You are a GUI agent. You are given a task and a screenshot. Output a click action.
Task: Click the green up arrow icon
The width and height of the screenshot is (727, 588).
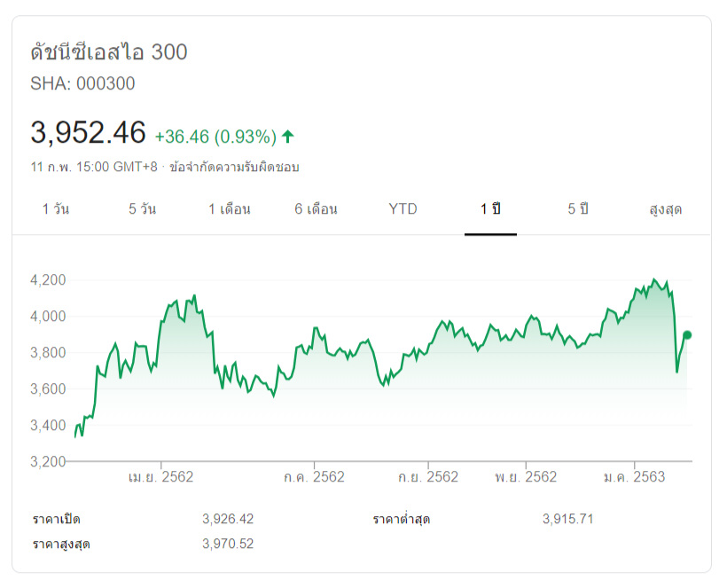288,137
